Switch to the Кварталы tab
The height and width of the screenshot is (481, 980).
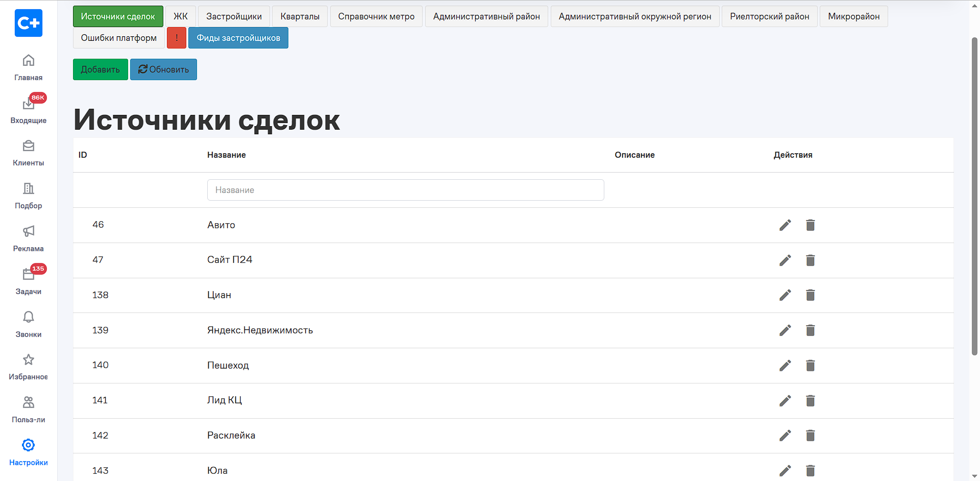point(300,16)
